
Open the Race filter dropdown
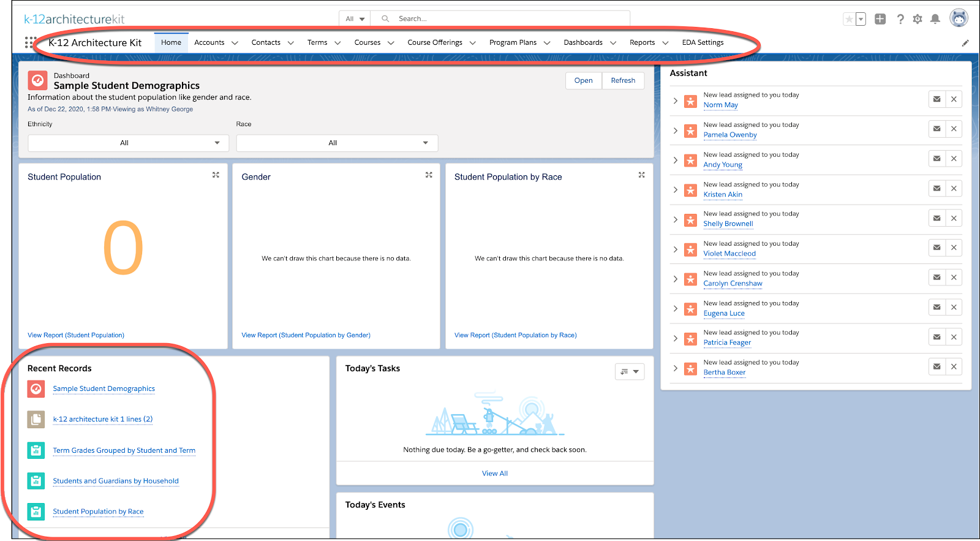(337, 143)
